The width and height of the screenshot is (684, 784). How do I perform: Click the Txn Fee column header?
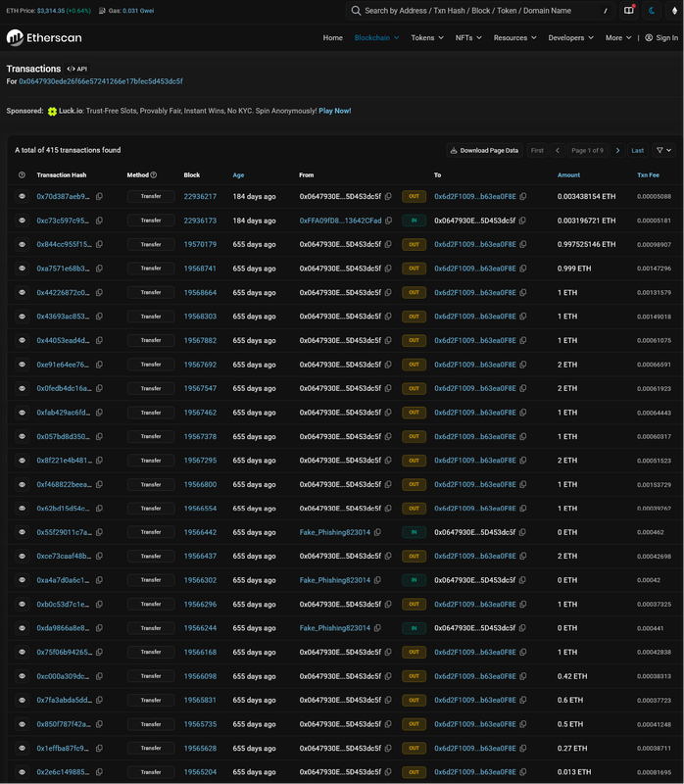(x=648, y=175)
